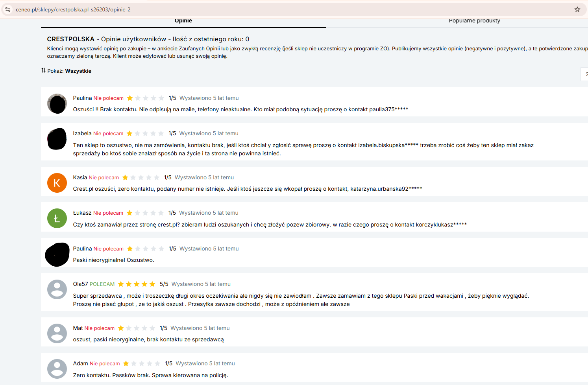Click reviewer name Łukasz
Image resolution: width=588 pixels, height=385 pixels.
tap(82, 213)
